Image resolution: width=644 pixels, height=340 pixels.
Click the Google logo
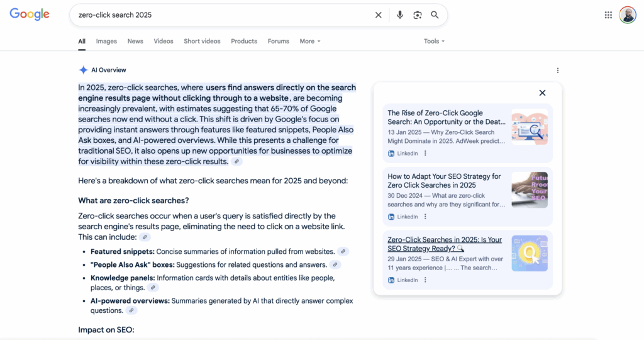(x=30, y=14)
